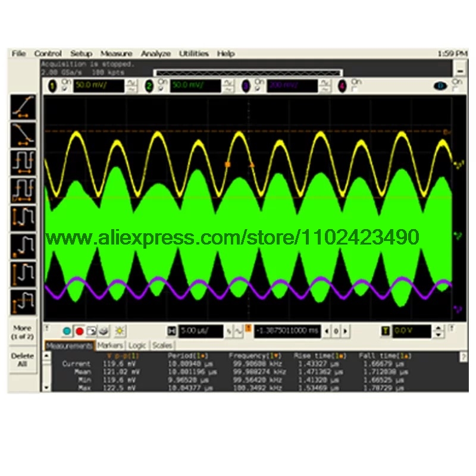Viewport: 476px width, 476px height.
Task: Click the Channel 2 50.0 mV/ scale field
Action: (x=196, y=86)
